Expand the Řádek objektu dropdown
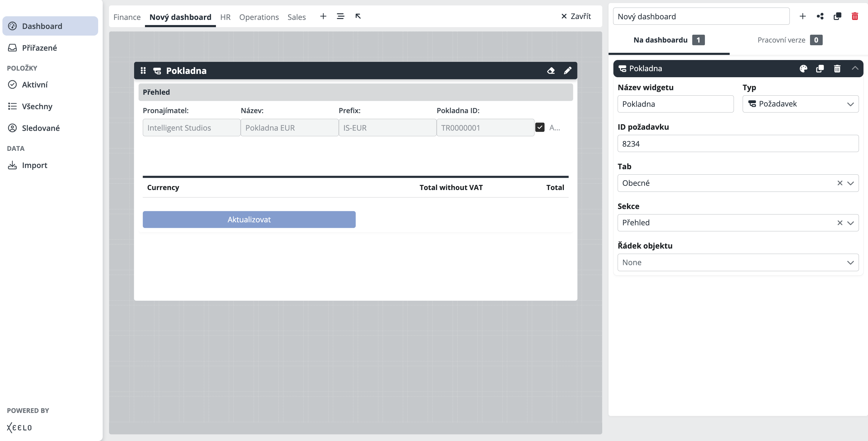This screenshot has height=441, width=868. tap(738, 263)
